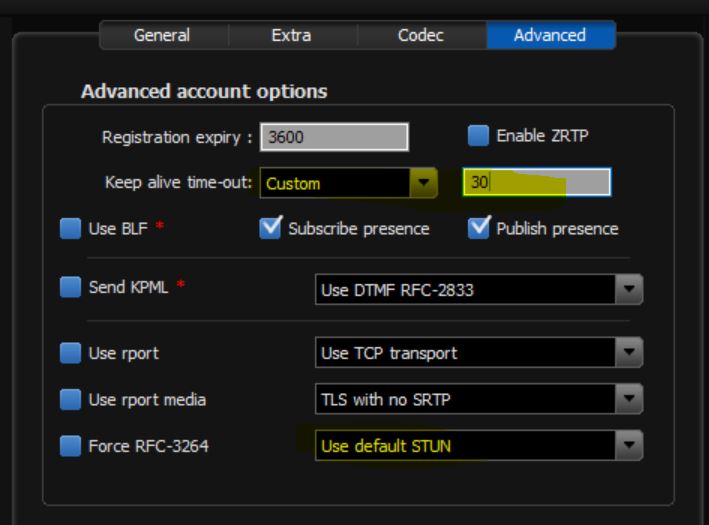Screen dimensions: 709x525
Task: Tick the Force RFC-3264 checkbox
Action: 70,446
